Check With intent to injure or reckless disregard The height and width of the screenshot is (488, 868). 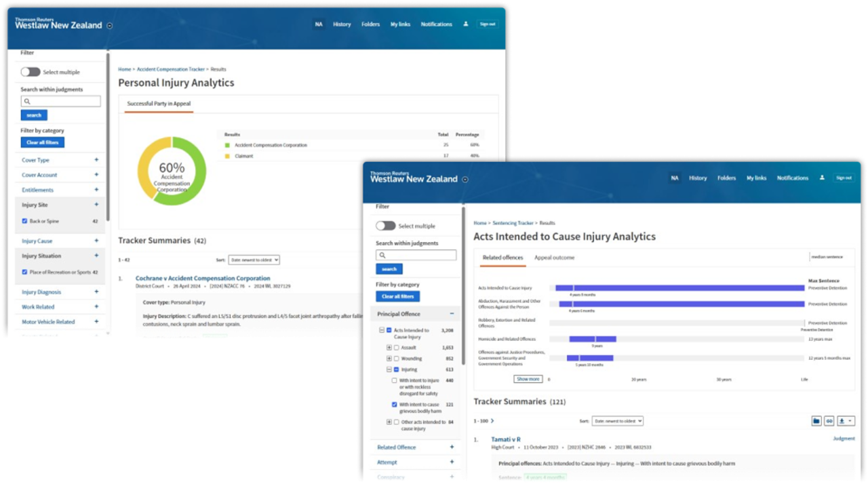pyautogui.click(x=395, y=381)
